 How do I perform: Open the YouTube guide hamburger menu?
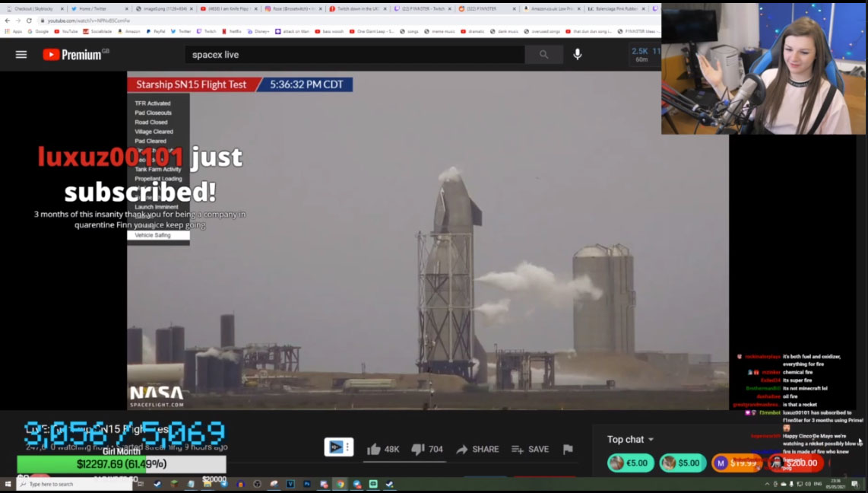tap(21, 54)
